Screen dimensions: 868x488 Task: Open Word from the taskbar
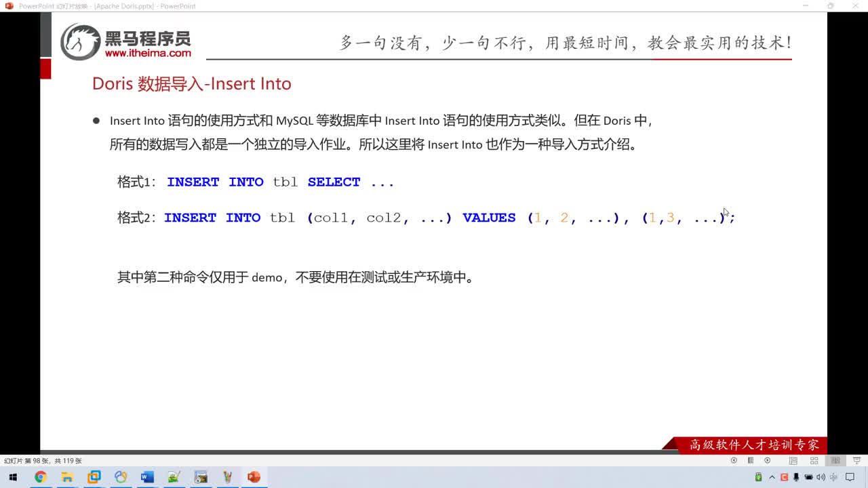[147, 477]
